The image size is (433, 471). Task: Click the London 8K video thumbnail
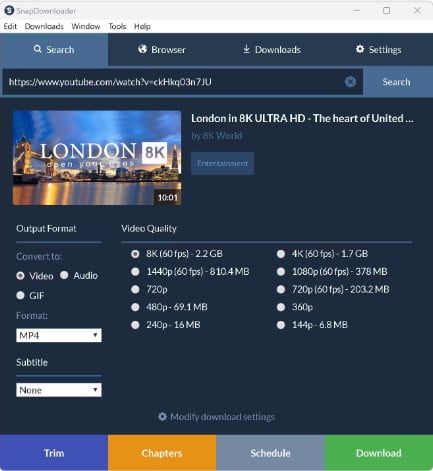[97, 158]
